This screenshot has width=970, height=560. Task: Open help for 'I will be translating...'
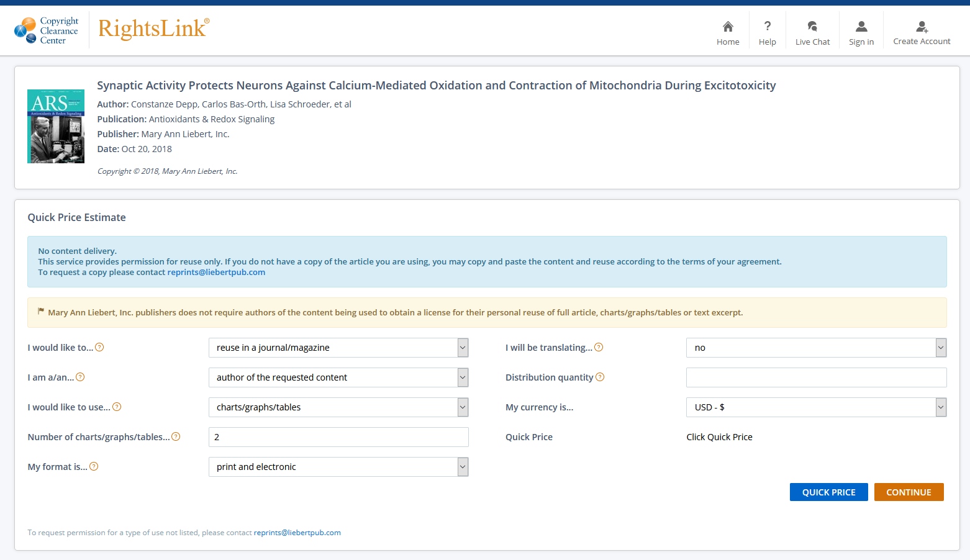(599, 347)
